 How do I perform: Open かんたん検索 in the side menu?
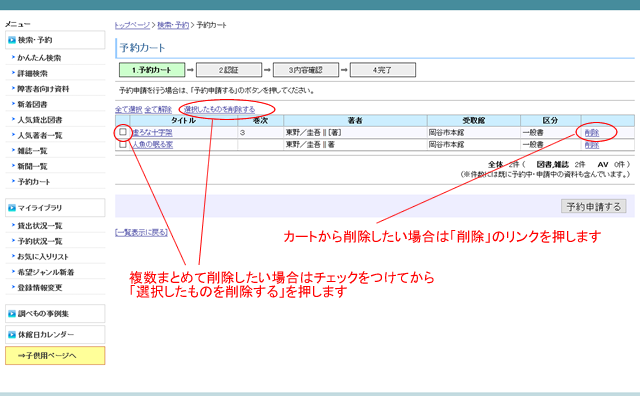pyautogui.click(x=39, y=58)
